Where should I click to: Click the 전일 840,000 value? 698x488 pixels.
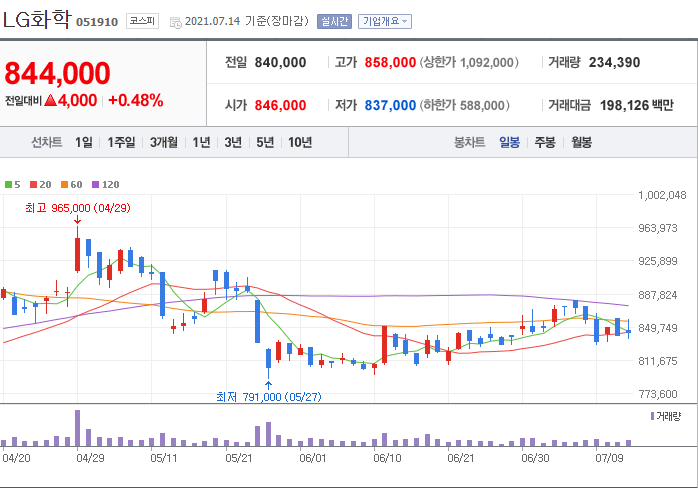tap(280, 62)
